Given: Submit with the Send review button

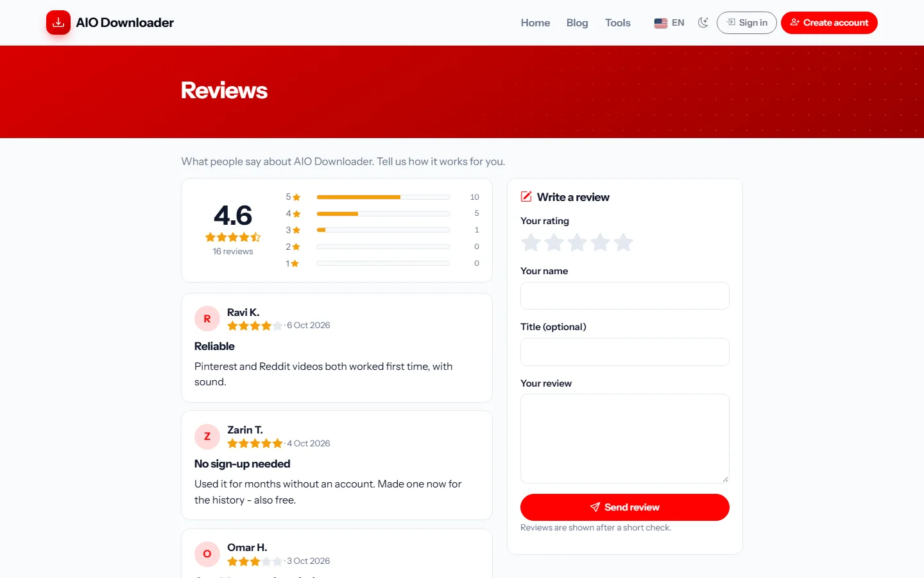Looking at the screenshot, I should pos(625,507).
